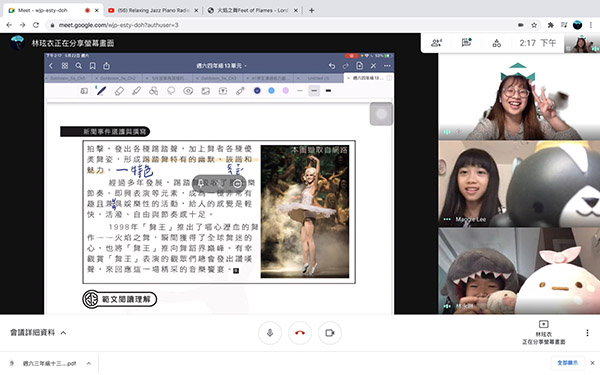This screenshot has height=375, width=600.
Task: Go back in browser history
Action: click(9, 25)
